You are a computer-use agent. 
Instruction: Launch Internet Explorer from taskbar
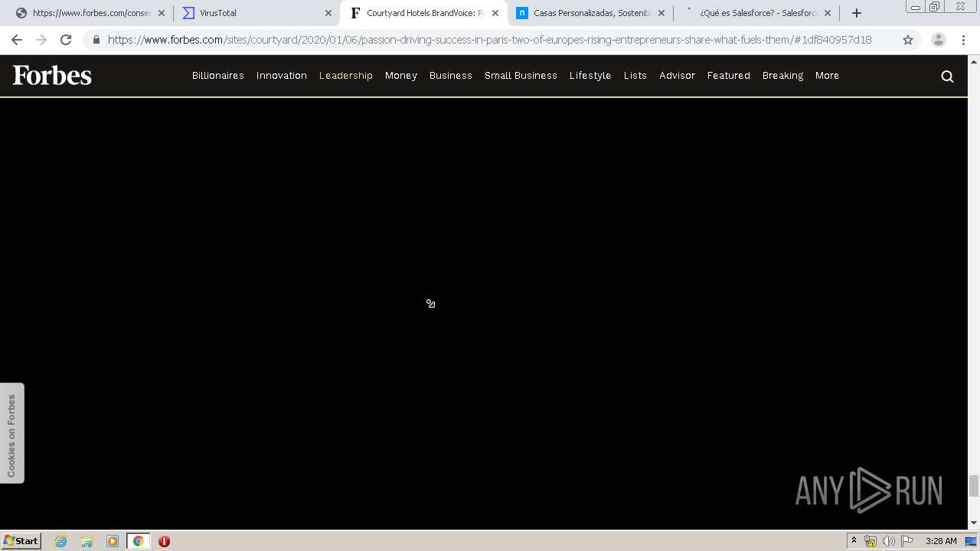pos(61,541)
